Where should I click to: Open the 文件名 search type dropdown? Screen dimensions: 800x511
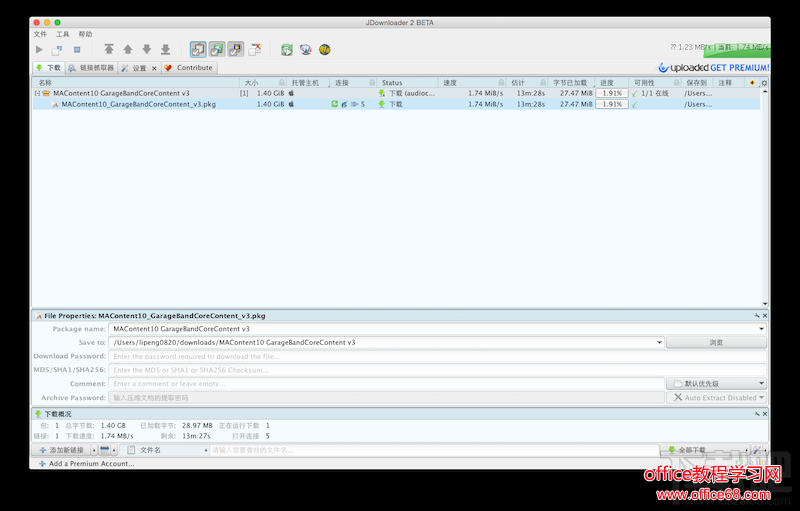click(x=166, y=450)
